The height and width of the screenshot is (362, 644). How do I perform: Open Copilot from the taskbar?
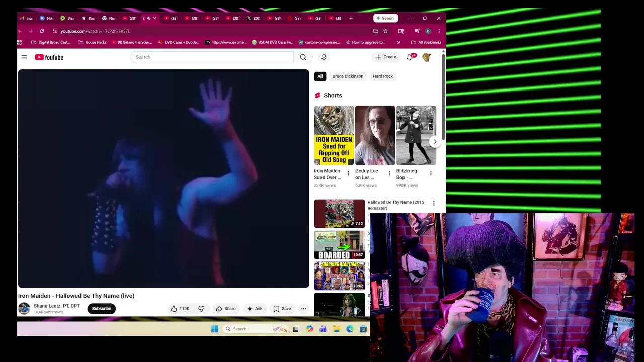tap(309, 329)
